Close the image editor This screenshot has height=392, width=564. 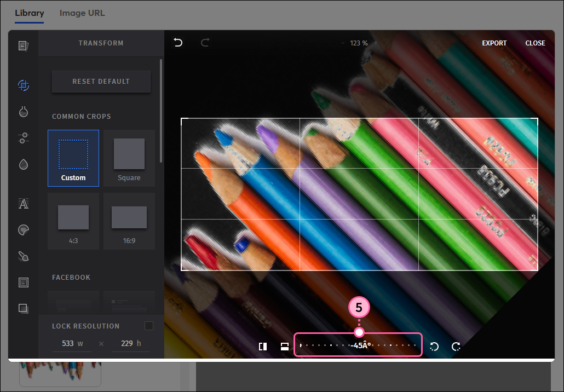535,43
